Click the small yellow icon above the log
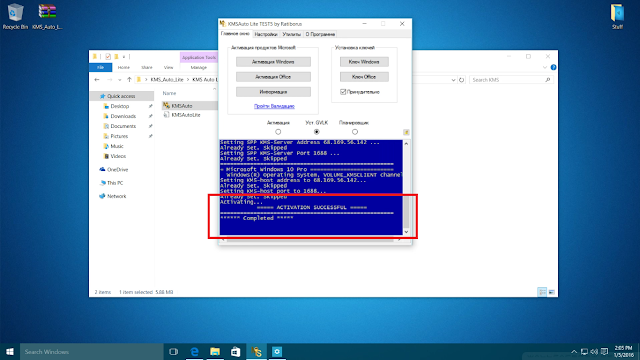The height and width of the screenshot is (360, 640). coord(406,132)
